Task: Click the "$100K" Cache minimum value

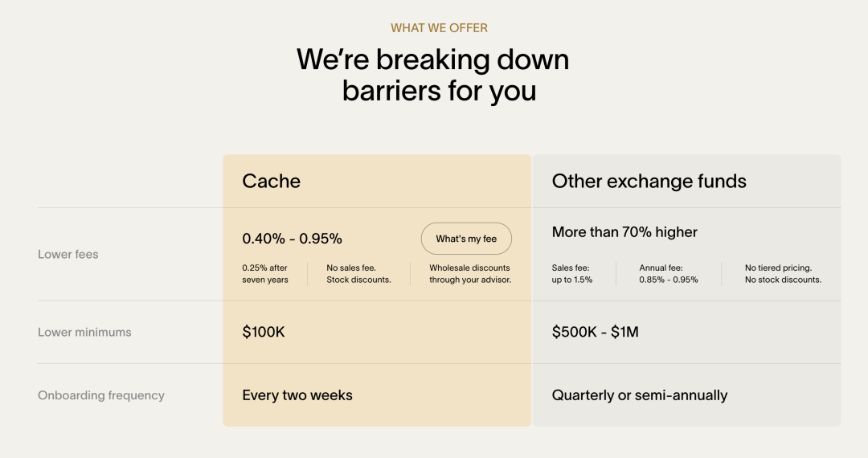Action: point(264,332)
